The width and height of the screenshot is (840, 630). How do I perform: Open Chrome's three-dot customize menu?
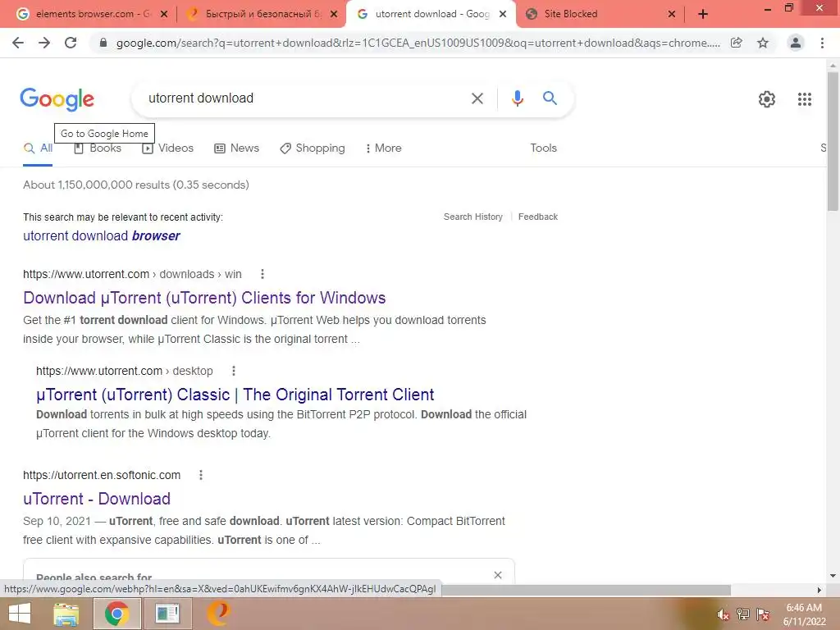click(822, 43)
